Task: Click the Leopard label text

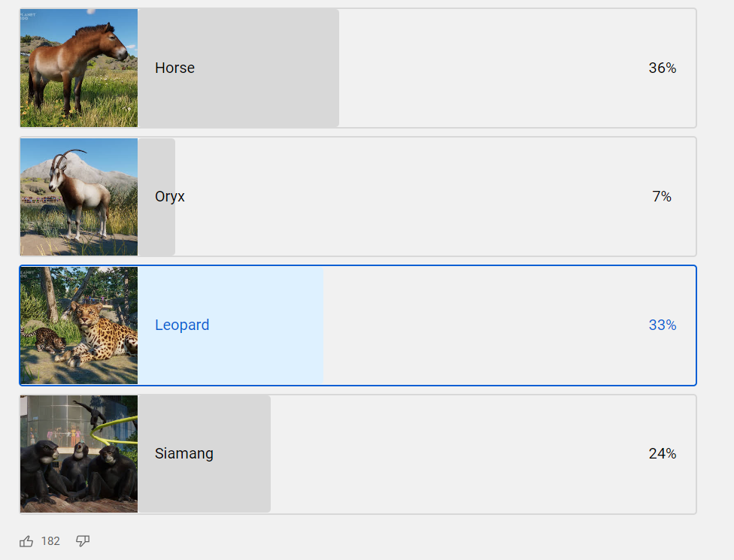Action: [x=182, y=325]
